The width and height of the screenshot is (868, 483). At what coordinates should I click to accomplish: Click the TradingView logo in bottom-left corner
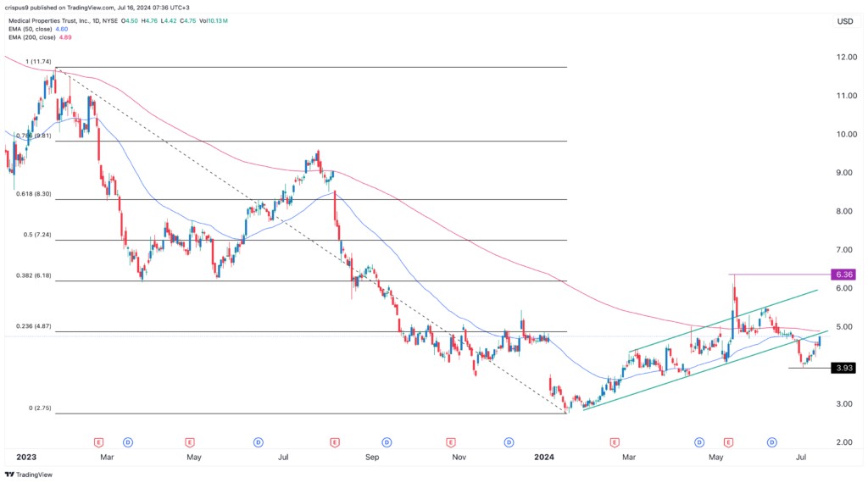point(30,474)
